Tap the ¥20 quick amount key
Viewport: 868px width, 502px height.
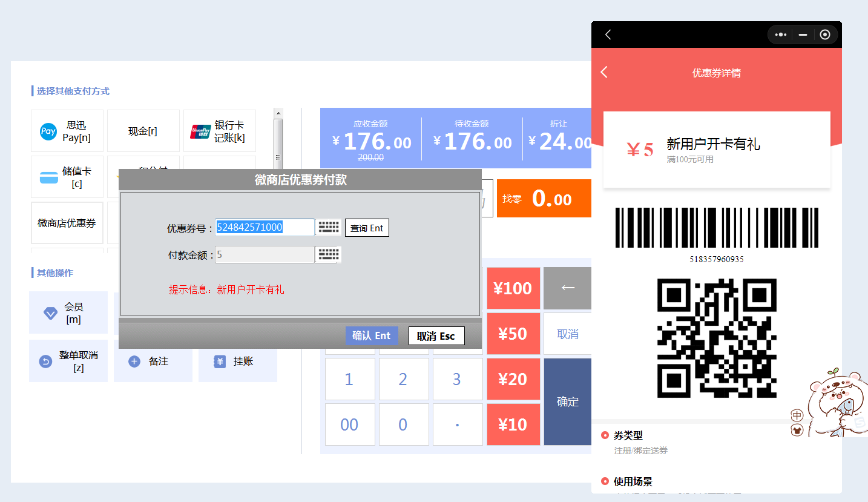[513, 379]
